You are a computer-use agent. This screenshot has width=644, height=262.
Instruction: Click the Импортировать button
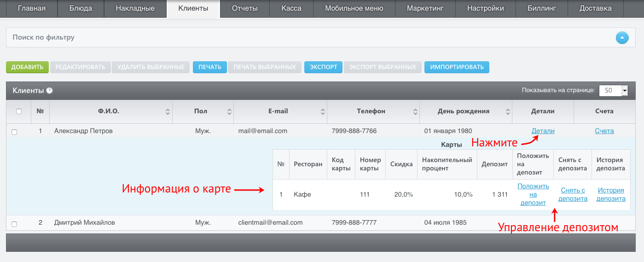[457, 67]
